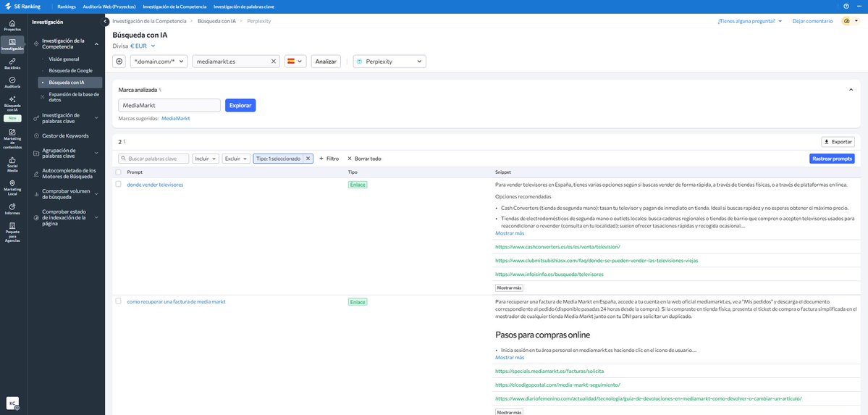Click the Analizar button
Image resolution: width=868 pixels, height=415 pixels.
coord(326,62)
